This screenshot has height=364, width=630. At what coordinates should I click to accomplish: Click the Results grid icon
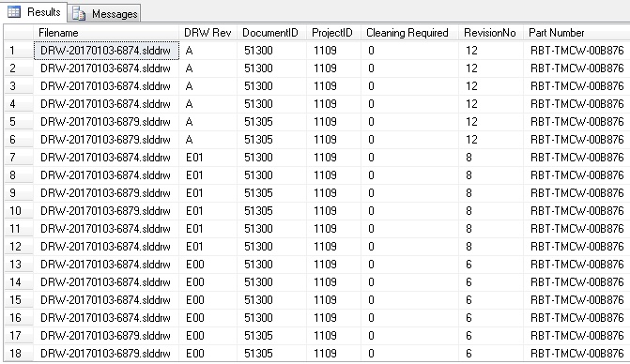click(14, 12)
